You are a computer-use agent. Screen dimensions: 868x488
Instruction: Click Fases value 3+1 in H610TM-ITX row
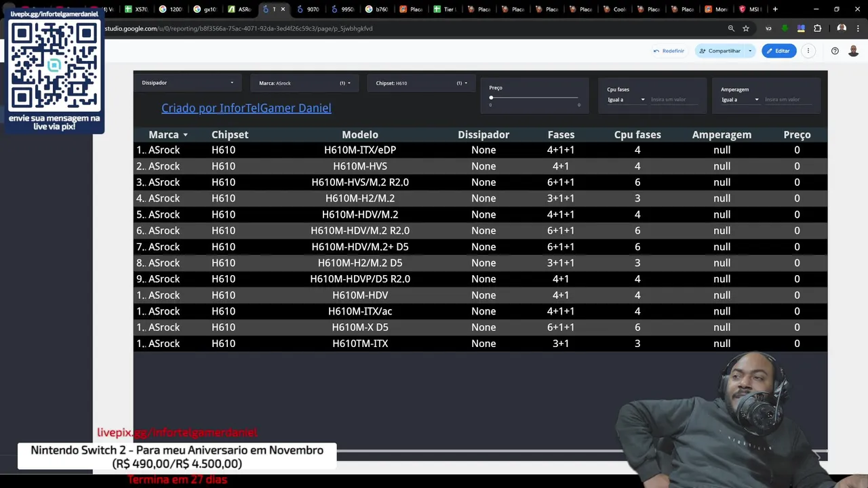click(561, 344)
